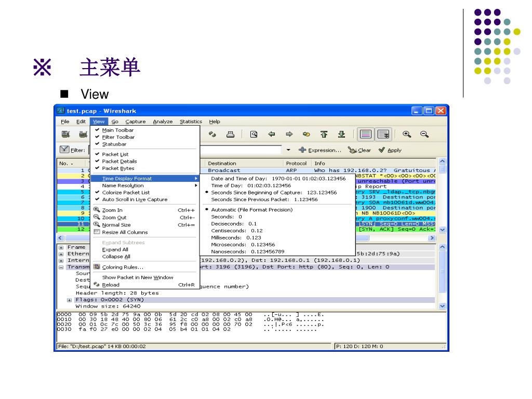The height and width of the screenshot is (399, 532).
Task: Open the Help menu
Action: tap(215, 122)
